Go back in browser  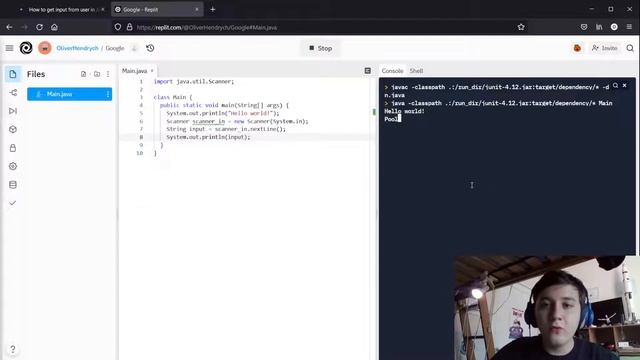[x=9, y=27]
